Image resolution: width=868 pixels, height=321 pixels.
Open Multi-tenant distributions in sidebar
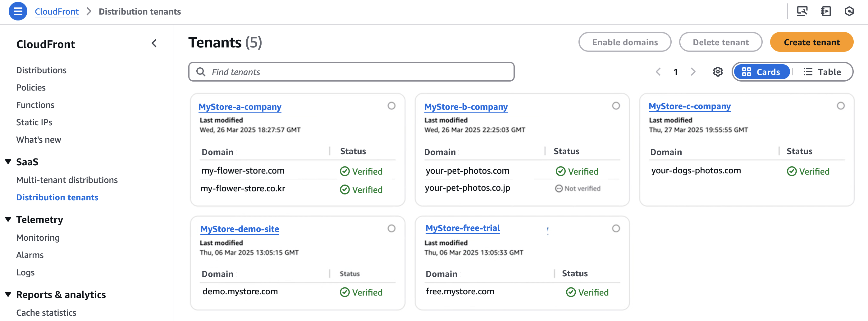67,180
